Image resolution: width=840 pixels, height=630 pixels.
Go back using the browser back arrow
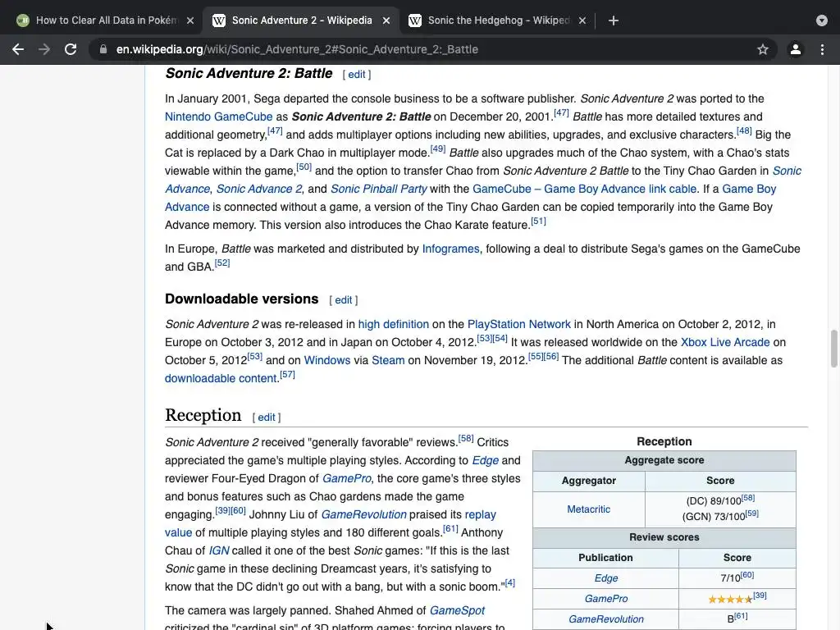(18, 49)
